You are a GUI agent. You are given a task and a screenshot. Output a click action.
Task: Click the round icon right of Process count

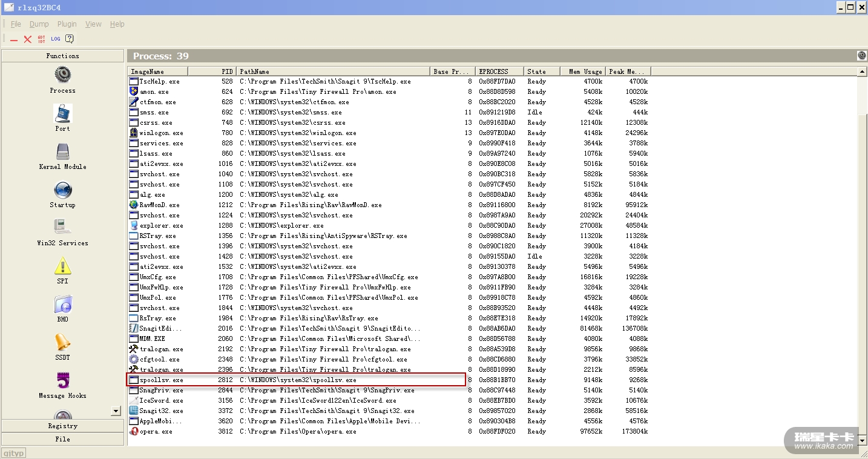click(x=862, y=56)
